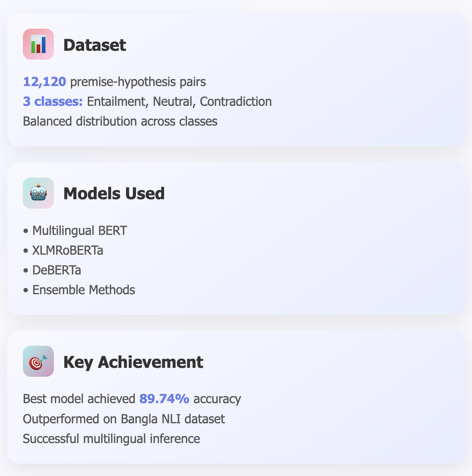Image resolution: width=472 pixels, height=476 pixels.
Task: Click the premise-hypothesis pairs text
Action: point(138,82)
